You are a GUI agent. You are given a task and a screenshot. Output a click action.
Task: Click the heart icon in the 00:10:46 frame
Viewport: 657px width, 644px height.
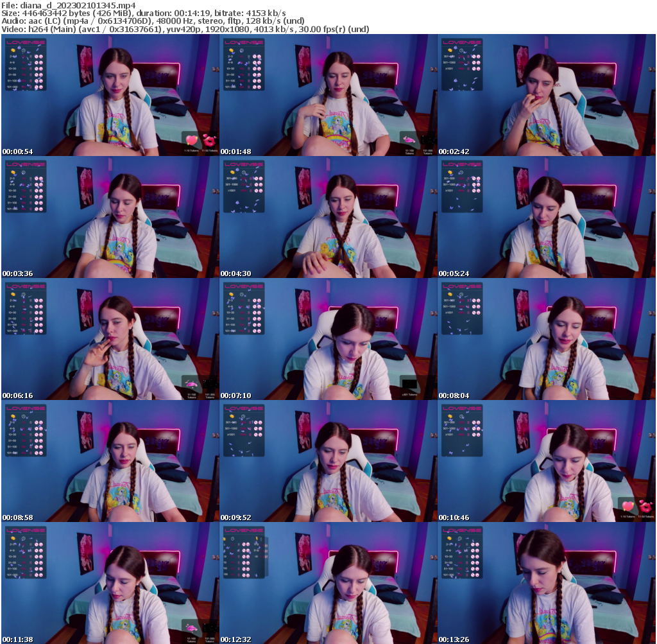[627, 506]
